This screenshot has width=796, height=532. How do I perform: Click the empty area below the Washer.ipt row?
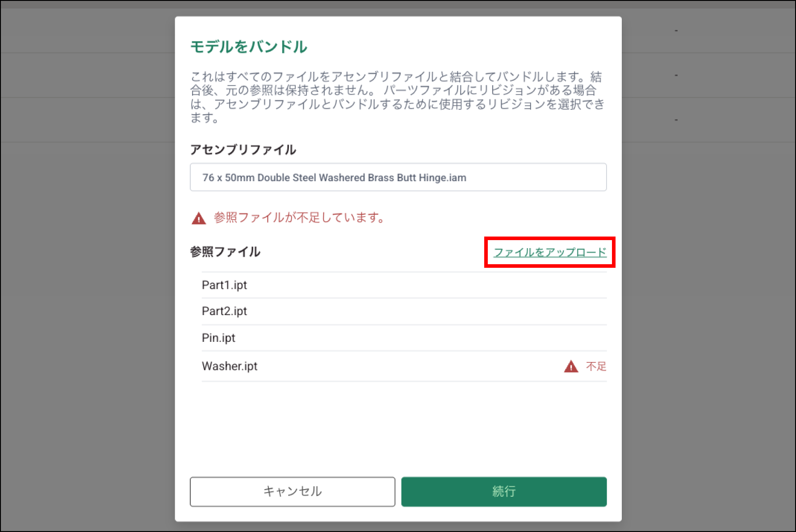[398, 424]
